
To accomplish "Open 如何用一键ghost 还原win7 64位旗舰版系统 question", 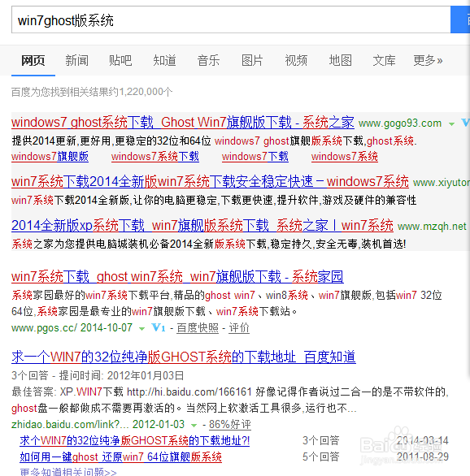I will (121, 457).
